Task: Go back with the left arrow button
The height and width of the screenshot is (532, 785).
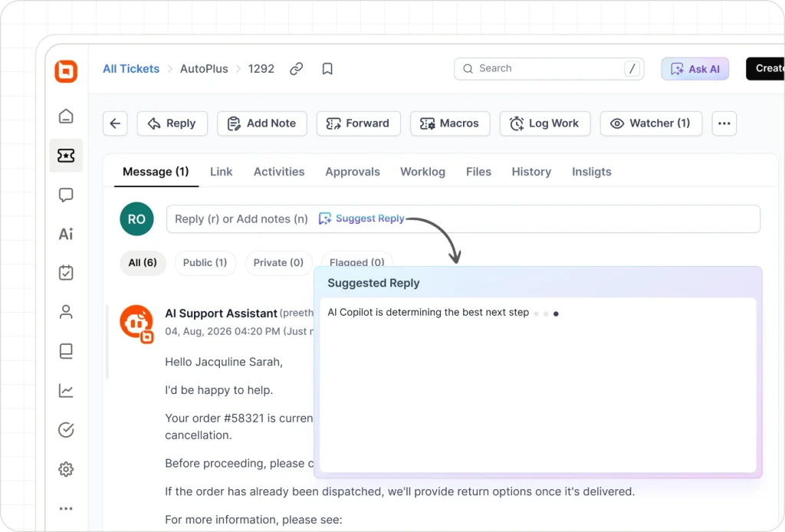Action: pos(115,123)
